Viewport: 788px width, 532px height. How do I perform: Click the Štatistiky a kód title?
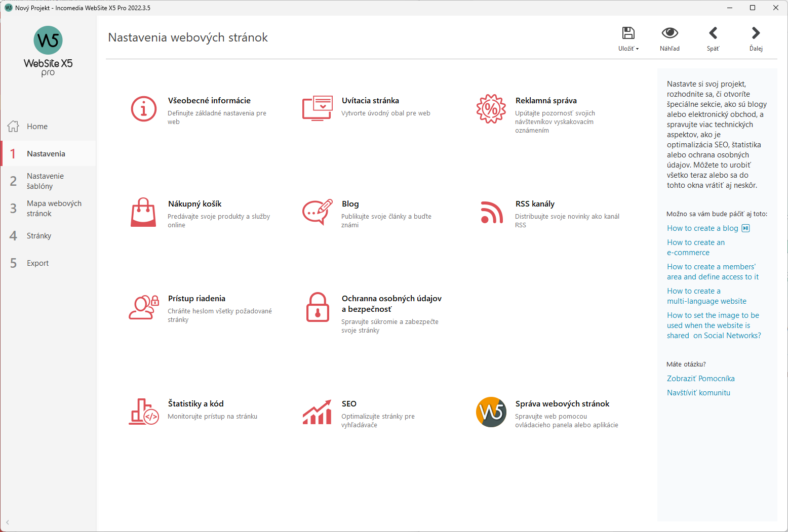click(195, 404)
